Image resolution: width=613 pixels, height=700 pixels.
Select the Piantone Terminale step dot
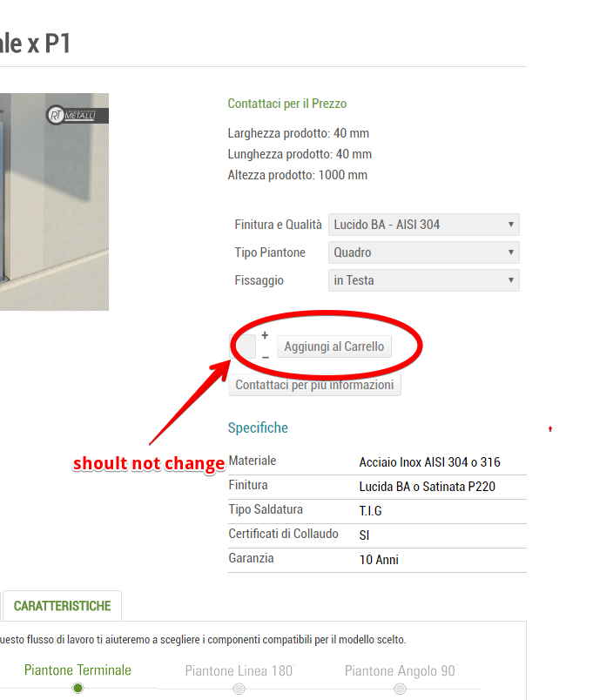77,688
